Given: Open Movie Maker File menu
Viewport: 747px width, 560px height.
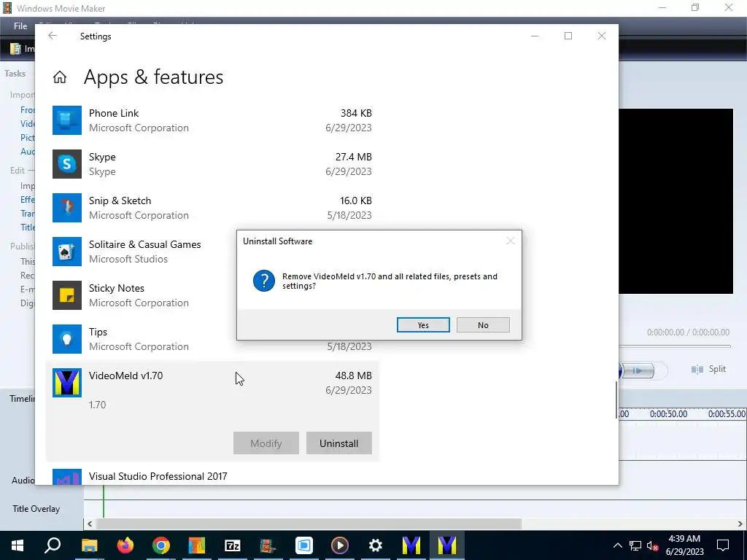Looking at the screenshot, I should point(20,26).
